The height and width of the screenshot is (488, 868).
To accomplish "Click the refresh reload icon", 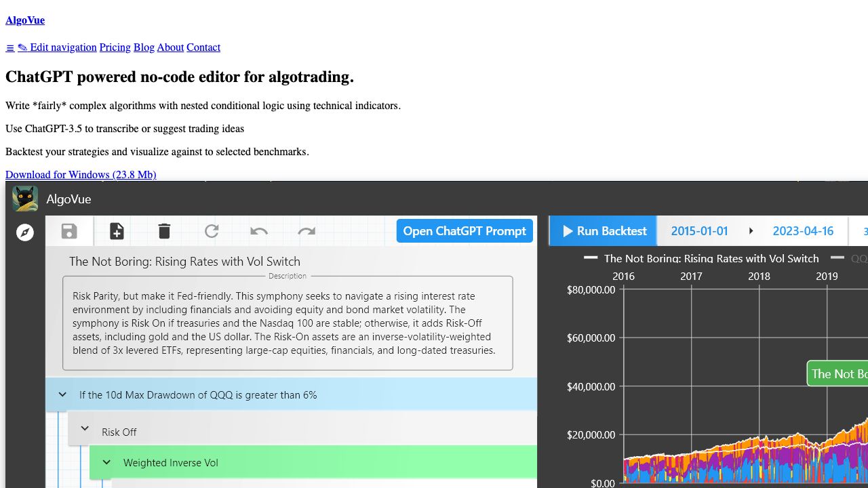I will point(212,231).
